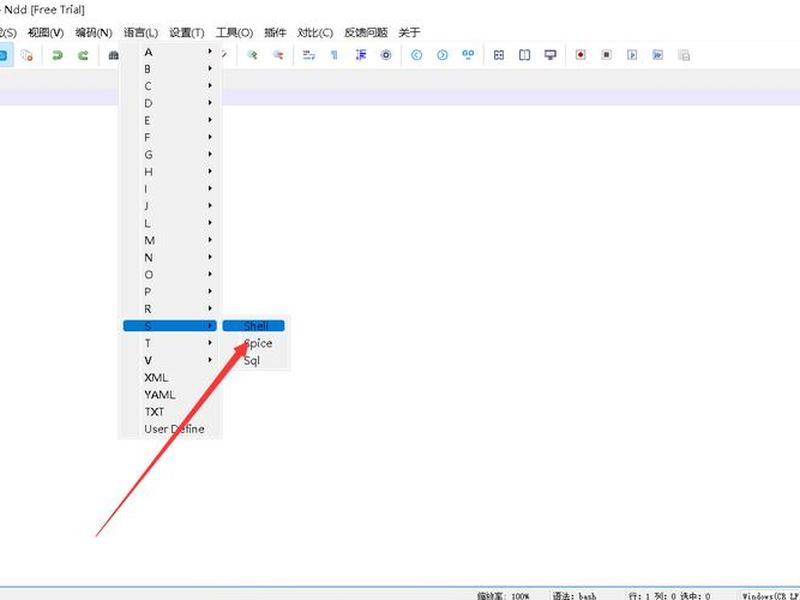
Task: Expand the J language submenu
Action: pos(170,206)
